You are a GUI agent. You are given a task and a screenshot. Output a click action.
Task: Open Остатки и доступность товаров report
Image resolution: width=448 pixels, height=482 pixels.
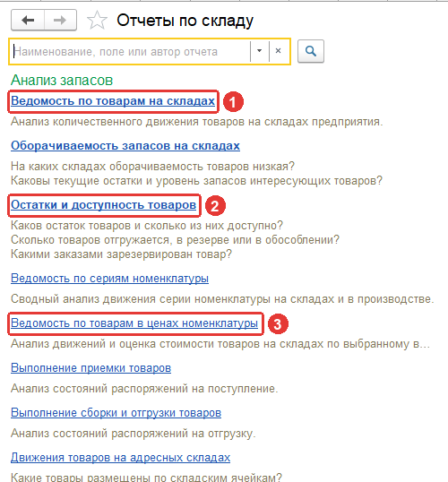click(x=104, y=205)
